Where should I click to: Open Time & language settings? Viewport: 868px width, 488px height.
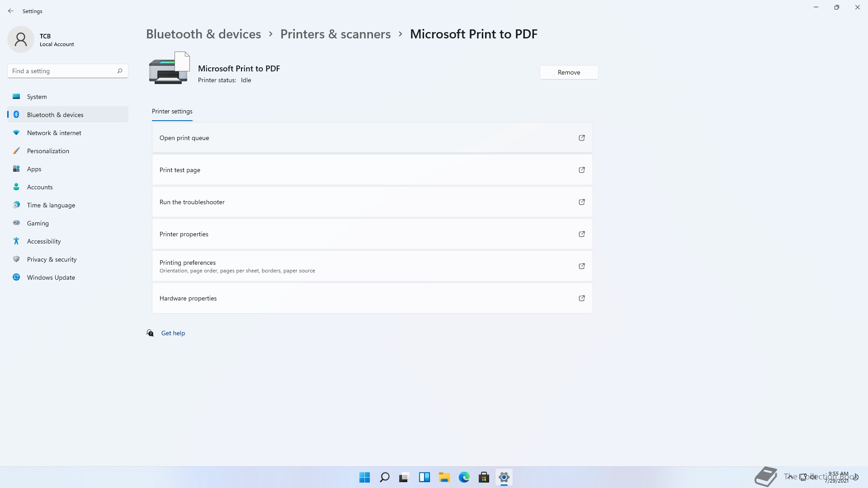[x=68, y=205]
